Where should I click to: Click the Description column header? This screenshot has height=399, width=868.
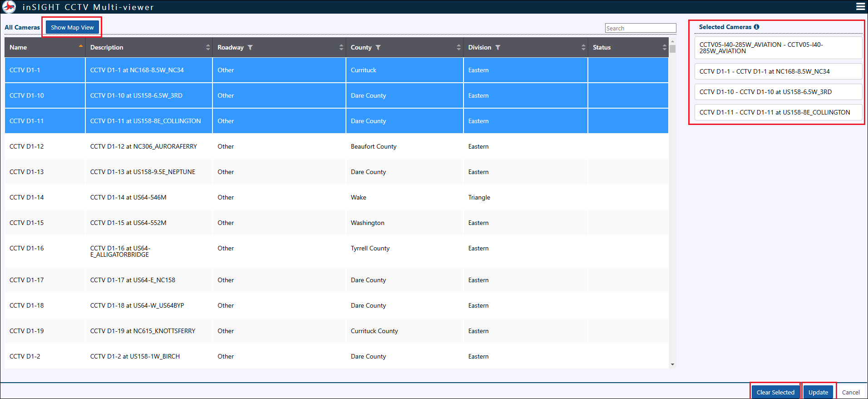(x=149, y=47)
